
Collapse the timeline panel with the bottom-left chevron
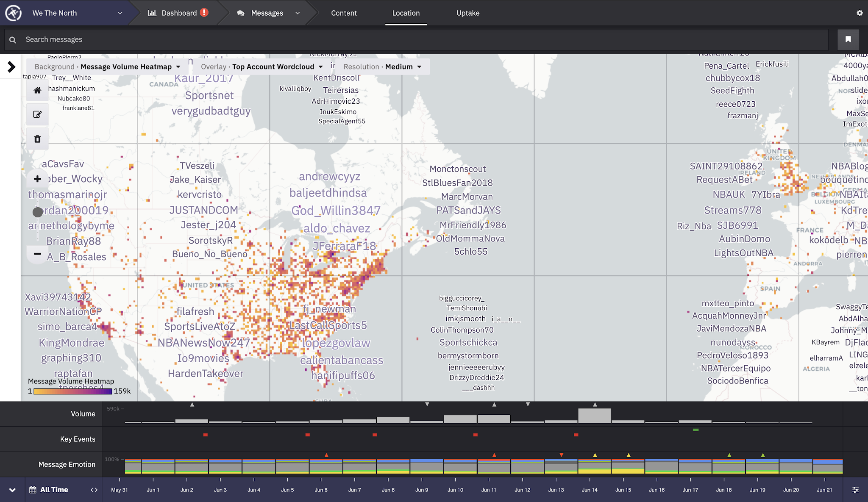[12, 489]
